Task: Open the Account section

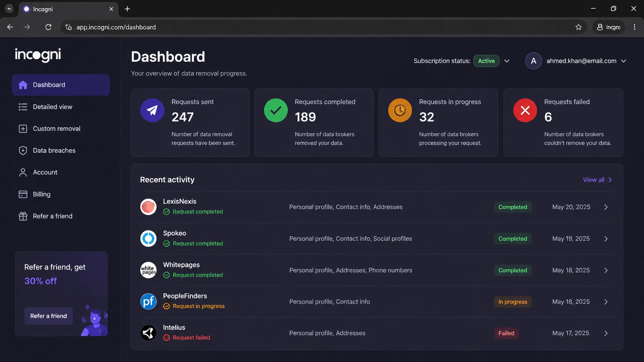Action: 61,172
